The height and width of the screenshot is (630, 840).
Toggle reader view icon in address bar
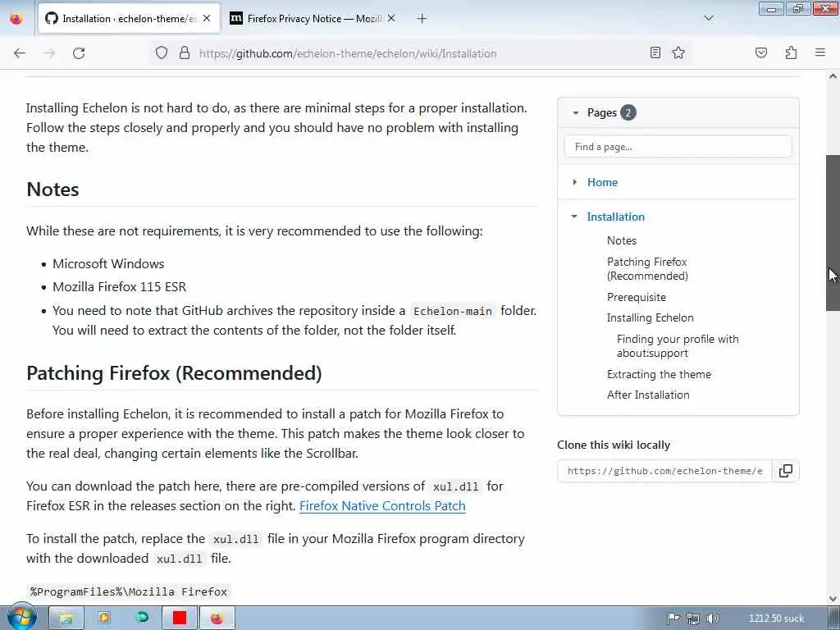(655, 52)
